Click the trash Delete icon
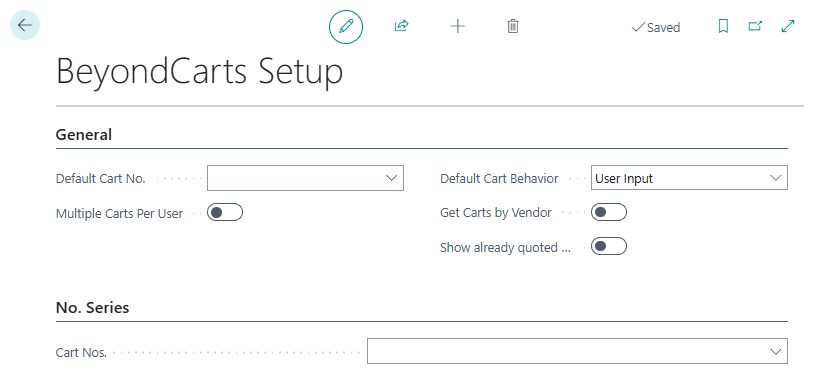Image resolution: width=833 pixels, height=385 pixels. point(513,26)
